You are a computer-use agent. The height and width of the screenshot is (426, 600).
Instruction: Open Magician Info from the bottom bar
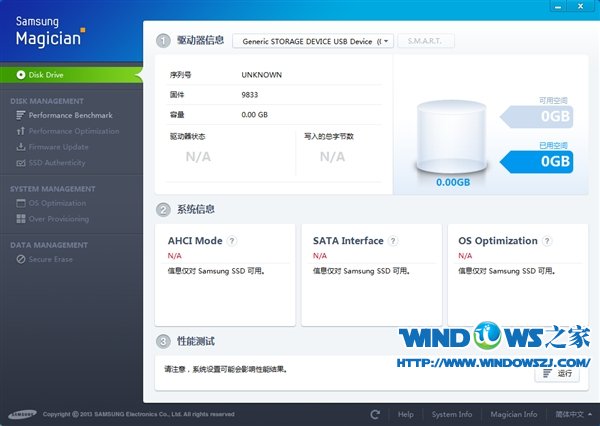513,414
